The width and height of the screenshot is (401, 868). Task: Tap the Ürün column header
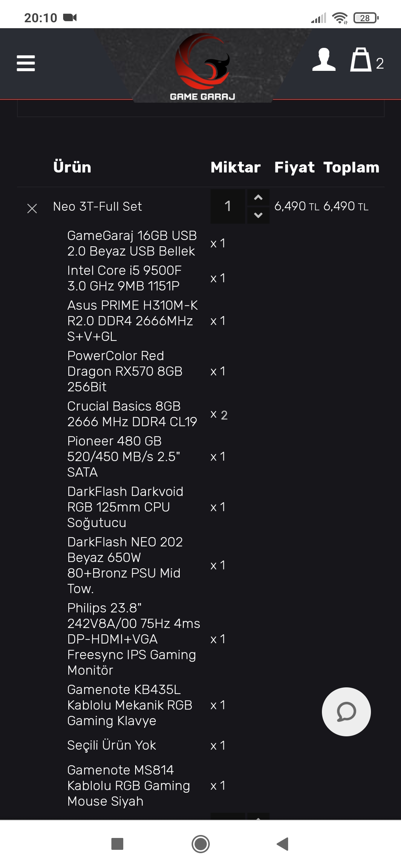72,167
